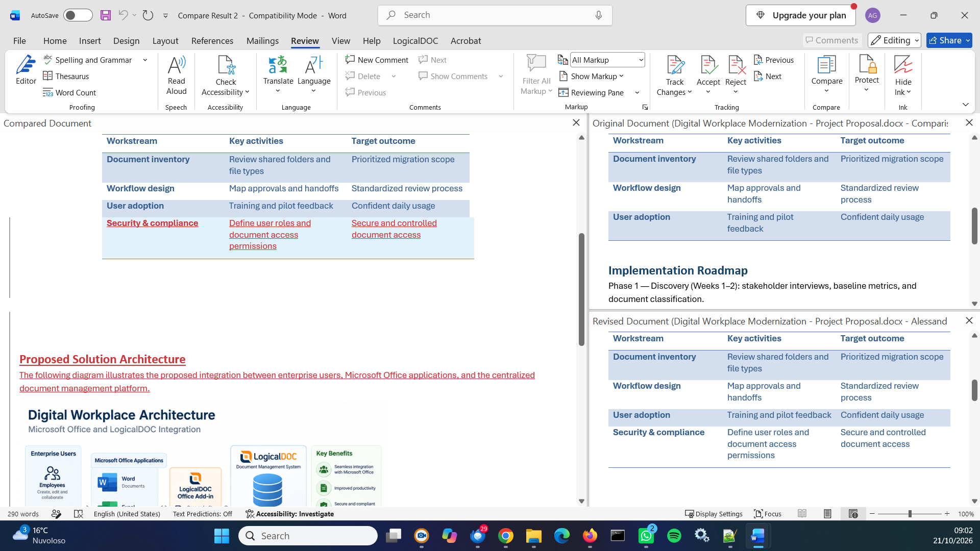The width and height of the screenshot is (980, 551).
Task: Click the ribbon Search box
Action: (x=495, y=15)
